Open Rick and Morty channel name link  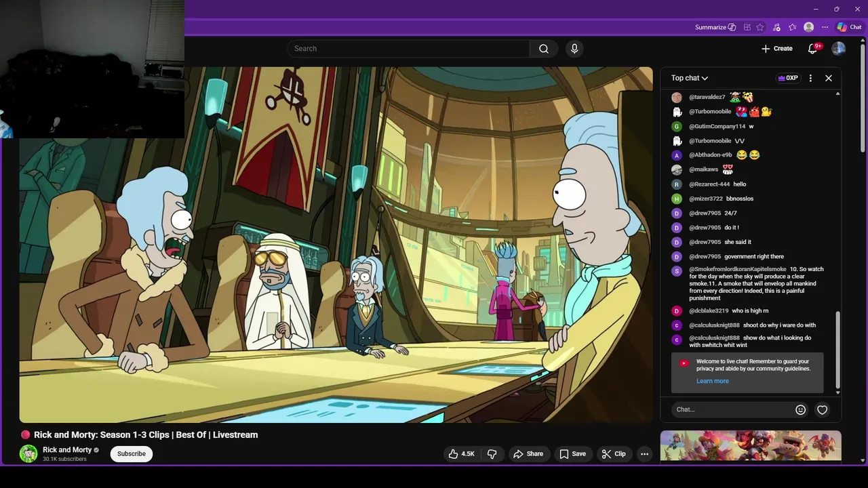coord(67,450)
